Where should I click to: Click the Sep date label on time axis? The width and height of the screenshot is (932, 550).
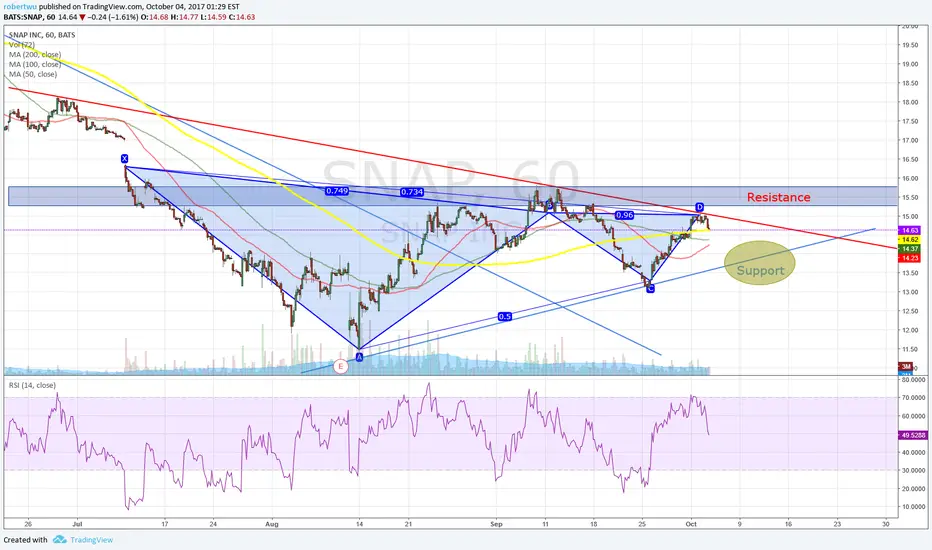(496, 524)
